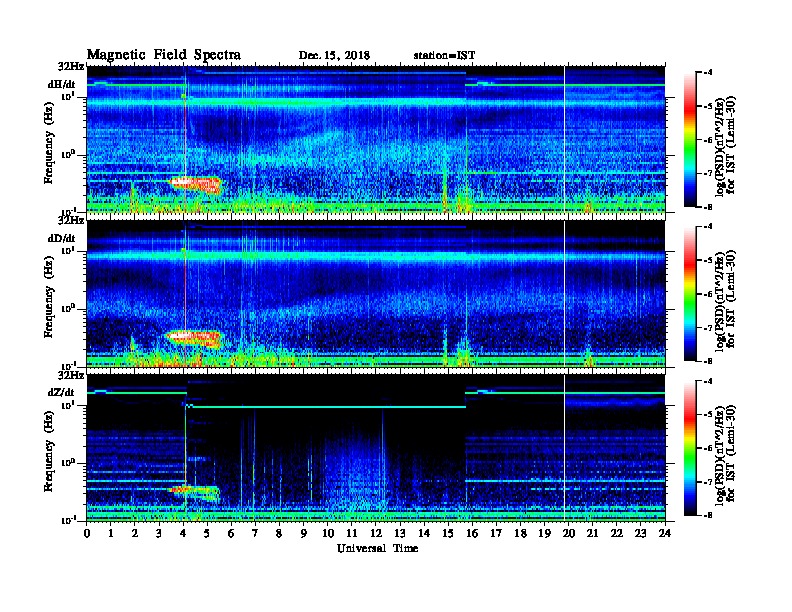Click the hour "4" tick label

pyautogui.click(x=183, y=533)
